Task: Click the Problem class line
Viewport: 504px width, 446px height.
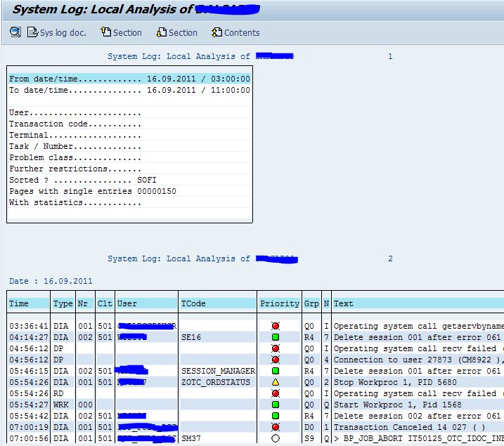Action: (x=129, y=157)
